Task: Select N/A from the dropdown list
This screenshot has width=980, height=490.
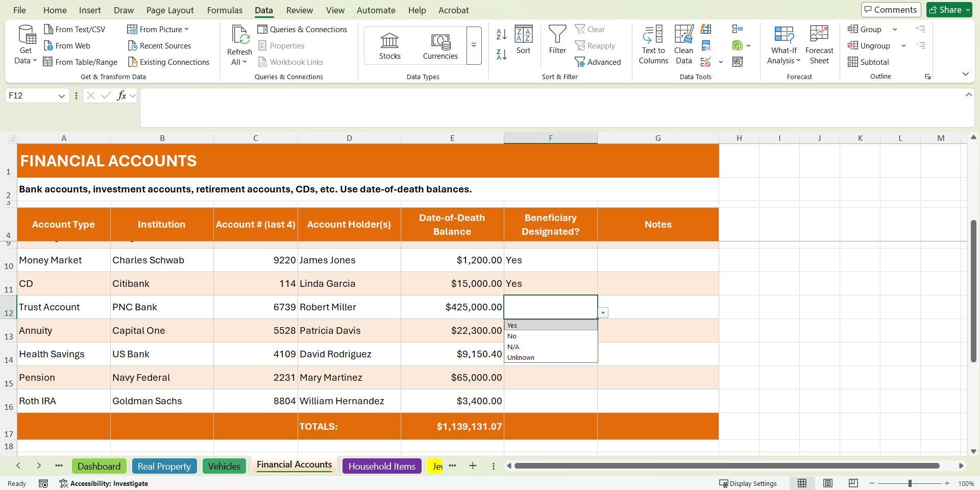Action: (551, 347)
